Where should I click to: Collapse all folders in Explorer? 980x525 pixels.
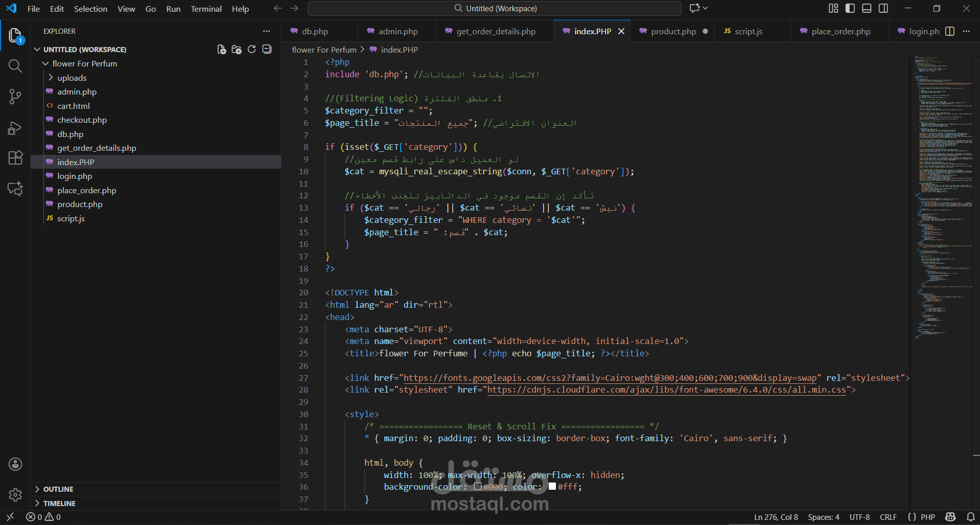[267, 50]
